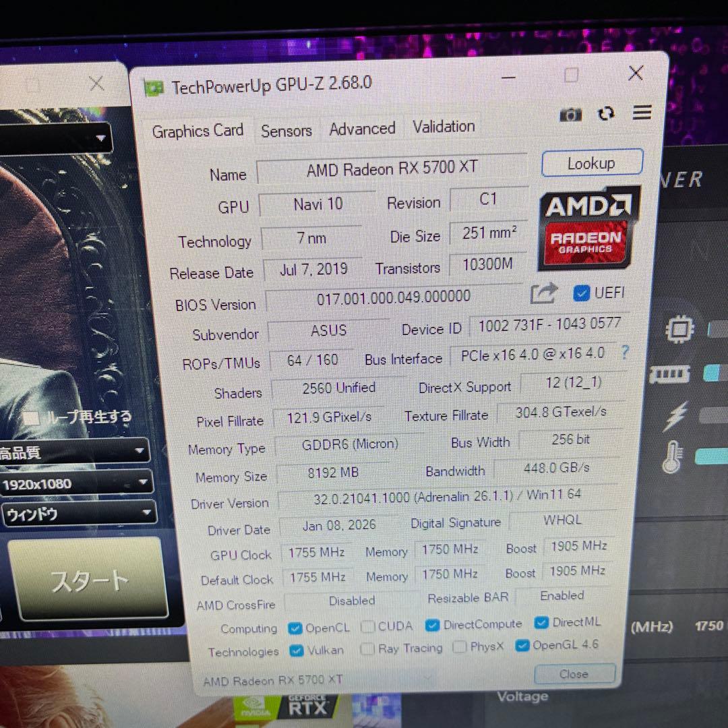Open the Advanced tab
This screenshot has height=728, width=728.
(x=362, y=129)
